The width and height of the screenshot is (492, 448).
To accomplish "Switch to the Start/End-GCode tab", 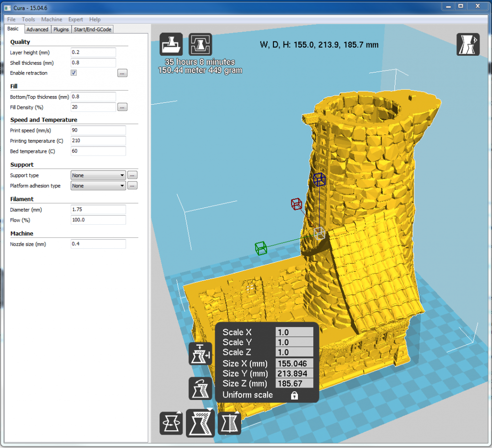I will click(92, 29).
